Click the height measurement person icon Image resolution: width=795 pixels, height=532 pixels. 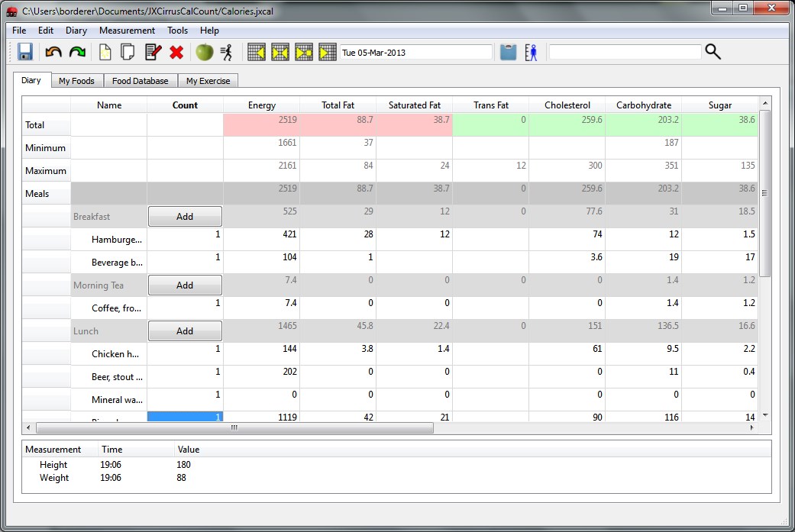click(x=531, y=52)
